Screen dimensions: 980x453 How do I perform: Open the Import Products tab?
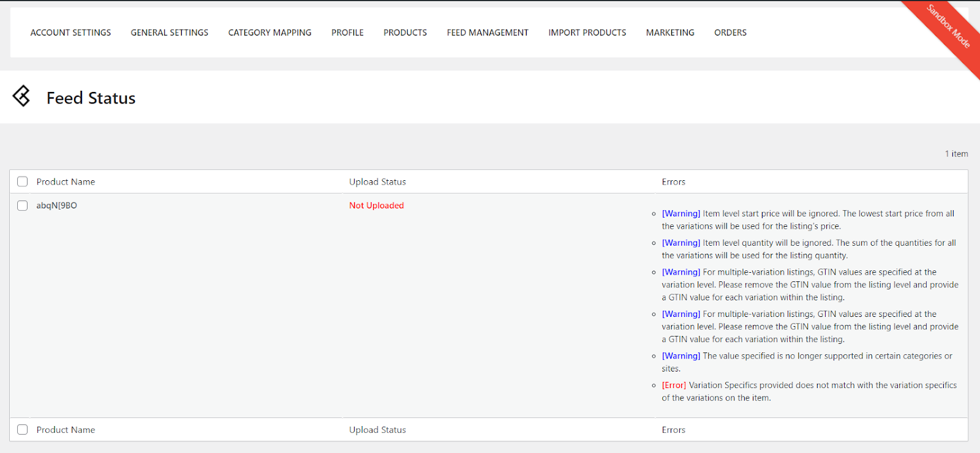pyautogui.click(x=587, y=32)
